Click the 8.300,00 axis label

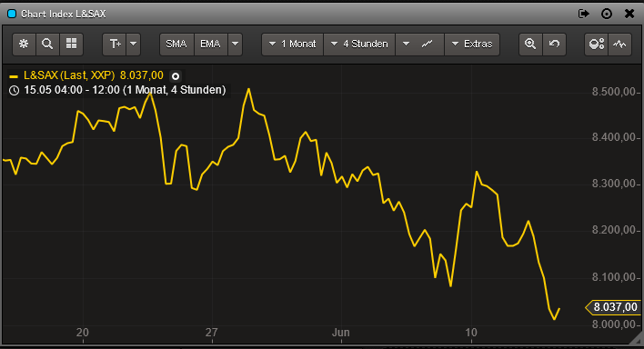(x=614, y=184)
